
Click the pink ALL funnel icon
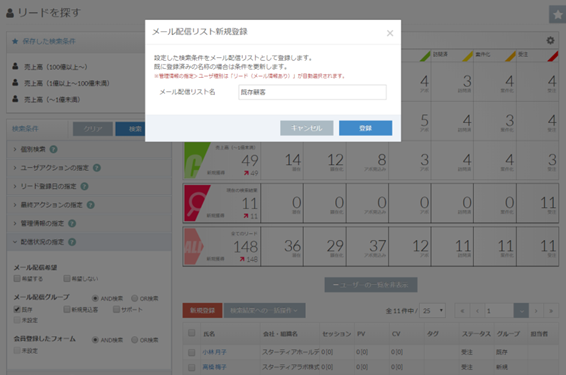click(194, 247)
